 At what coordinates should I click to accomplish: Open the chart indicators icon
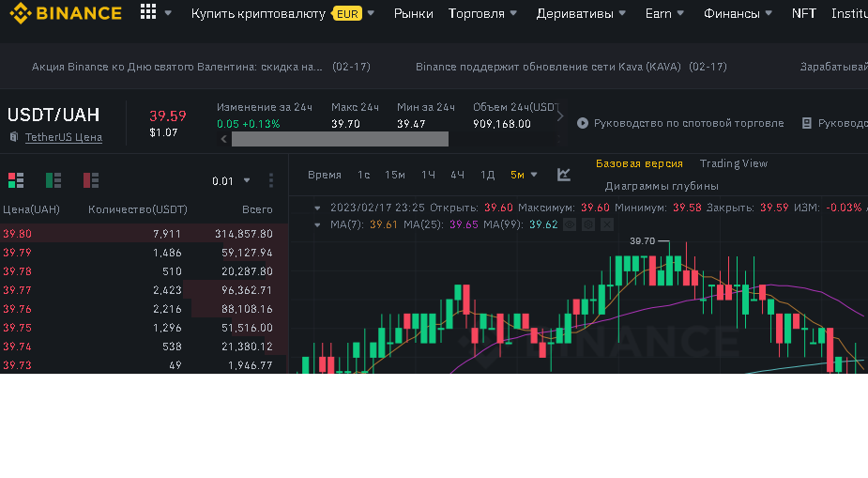564,175
